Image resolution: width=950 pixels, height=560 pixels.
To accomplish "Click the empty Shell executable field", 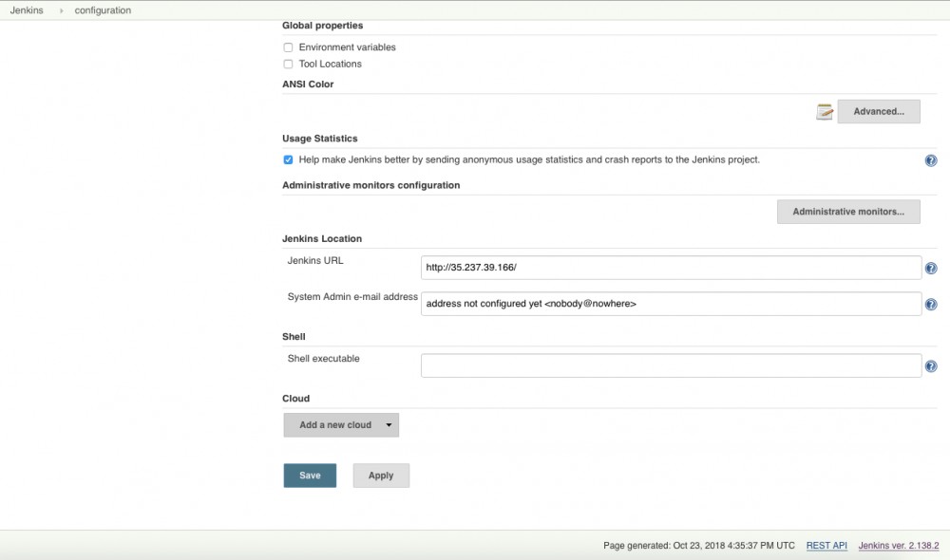I will [672, 365].
